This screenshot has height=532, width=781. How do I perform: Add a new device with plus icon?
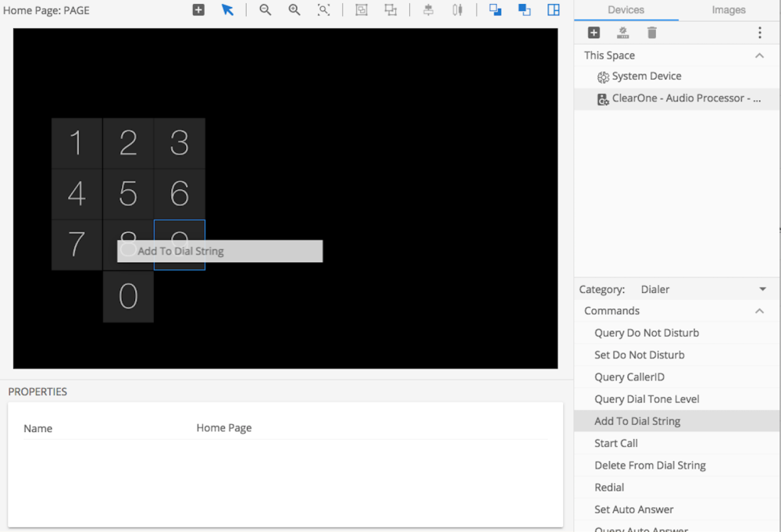click(x=594, y=33)
